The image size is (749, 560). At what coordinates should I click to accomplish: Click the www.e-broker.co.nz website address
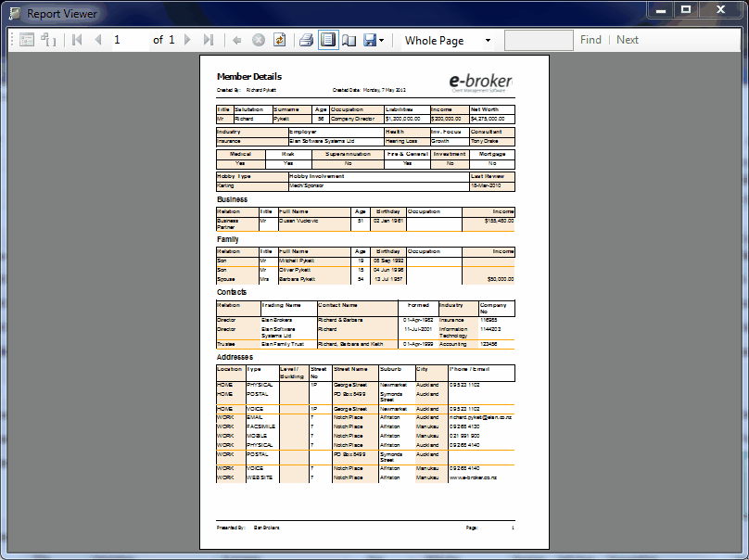[x=473, y=477]
